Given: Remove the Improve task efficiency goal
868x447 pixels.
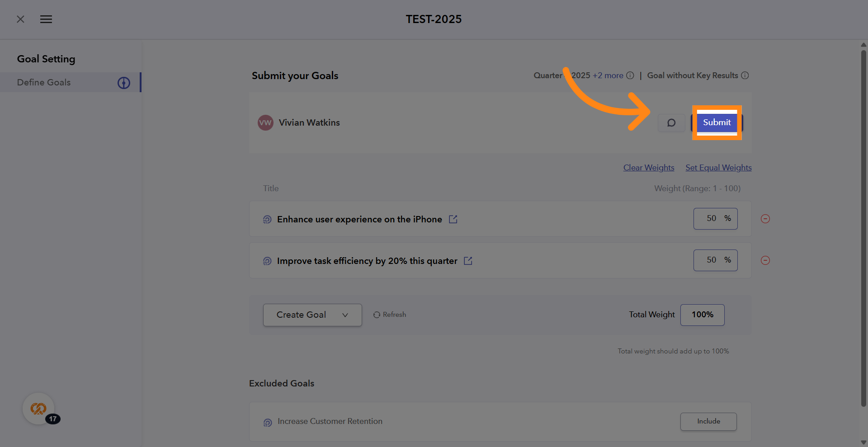Looking at the screenshot, I should pyautogui.click(x=765, y=260).
